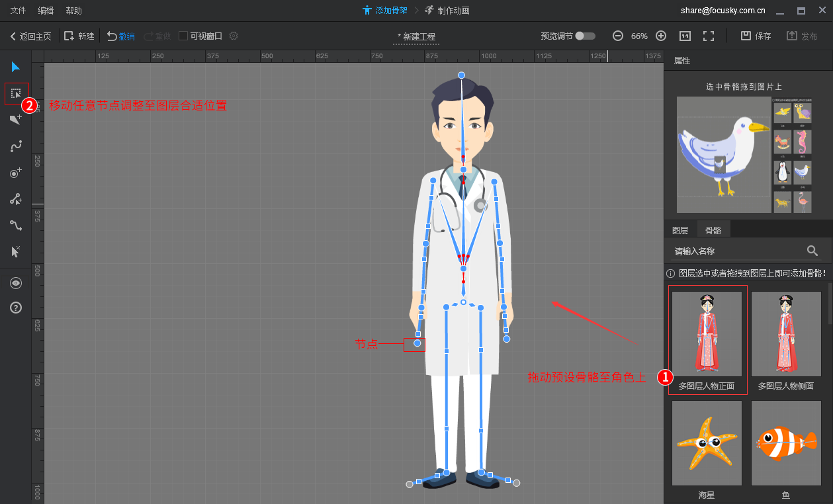Select the marquee node selection tool
Screen dimensions: 833x504
(x=16, y=94)
